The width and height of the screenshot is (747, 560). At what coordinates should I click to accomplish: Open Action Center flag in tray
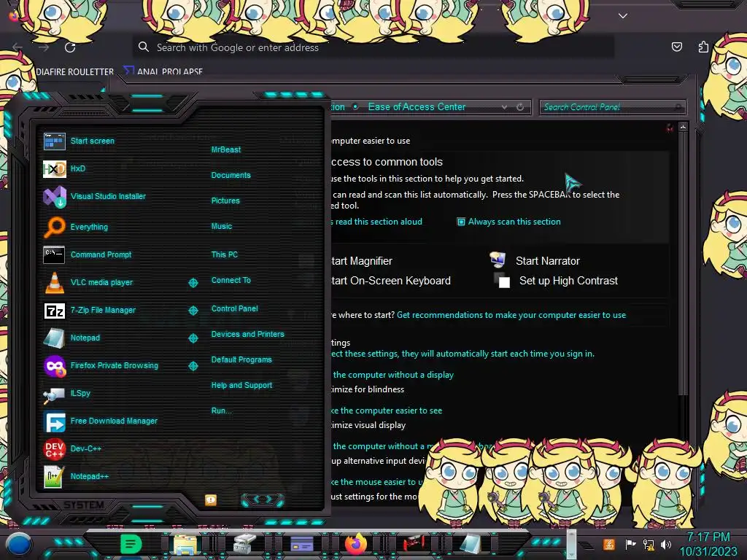tap(630, 544)
